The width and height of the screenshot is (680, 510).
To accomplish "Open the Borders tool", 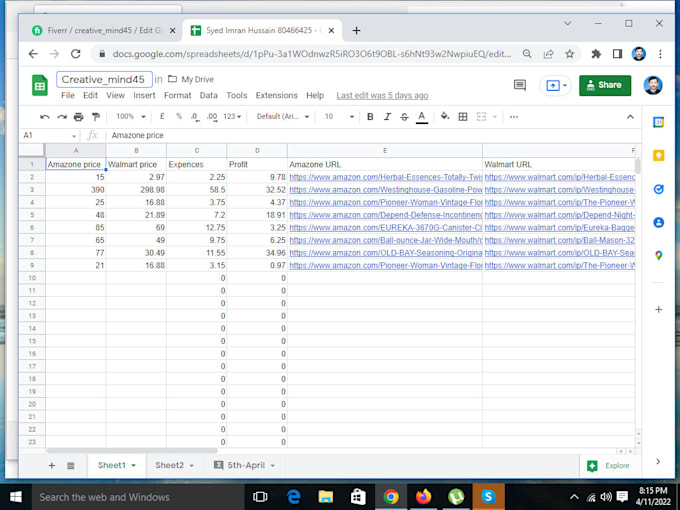I will (463, 116).
